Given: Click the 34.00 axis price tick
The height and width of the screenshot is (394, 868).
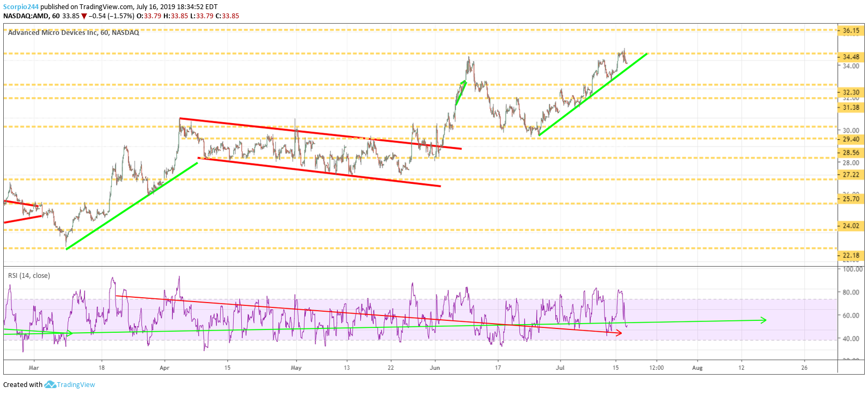Looking at the screenshot, I should click(x=851, y=66).
